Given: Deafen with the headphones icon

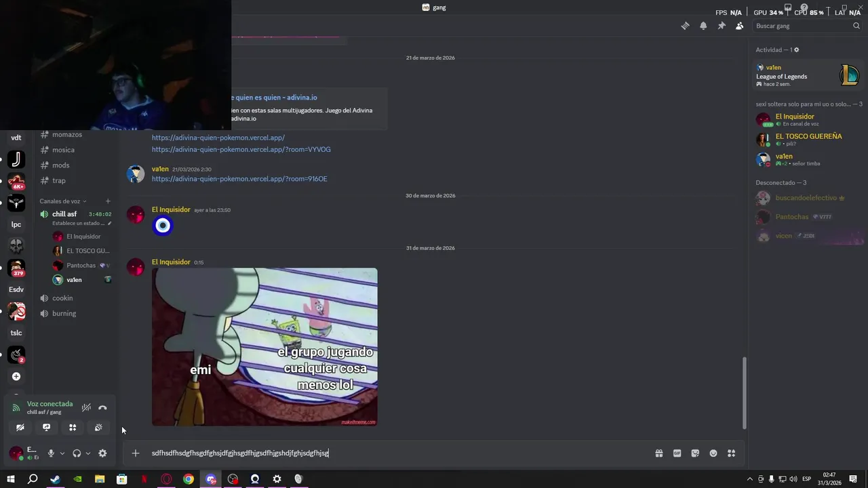Looking at the screenshot, I should click(77, 453).
